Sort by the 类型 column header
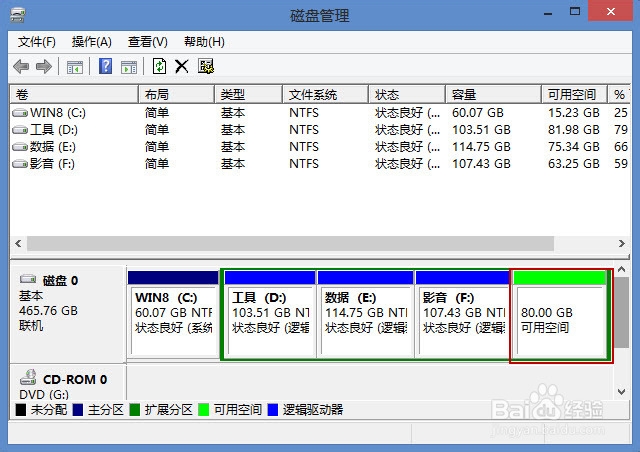640x452 pixels. coord(248,95)
